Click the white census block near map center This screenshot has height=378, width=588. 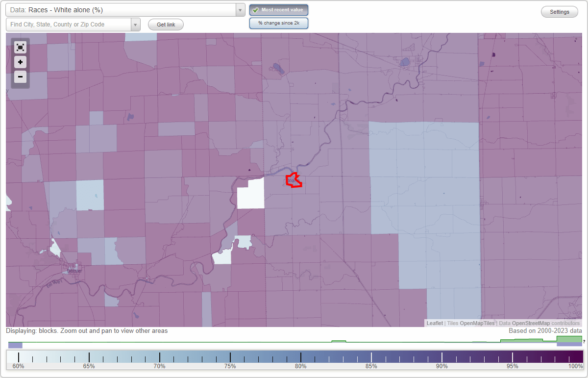click(251, 195)
